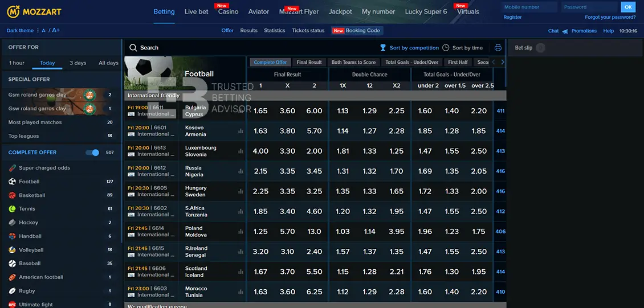The width and height of the screenshot is (644, 308).
Task: Switch to Final Result market tab
Action: [x=309, y=62]
